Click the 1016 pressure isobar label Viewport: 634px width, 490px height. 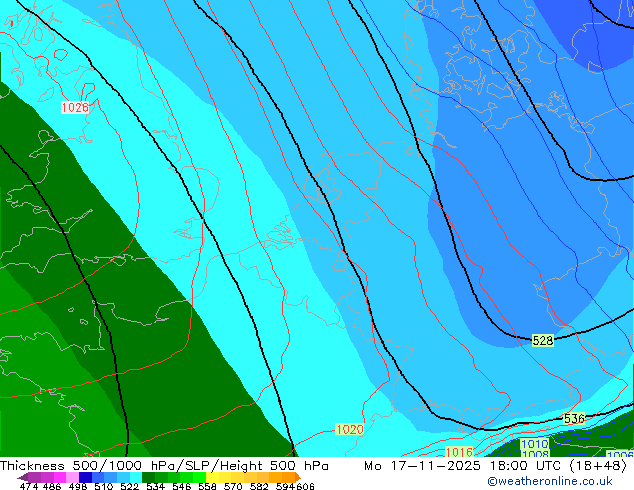(x=459, y=452)
